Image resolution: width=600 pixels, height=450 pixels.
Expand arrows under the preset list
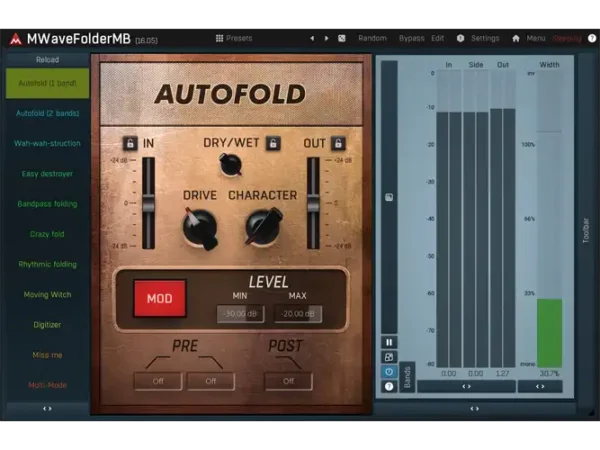47,409
